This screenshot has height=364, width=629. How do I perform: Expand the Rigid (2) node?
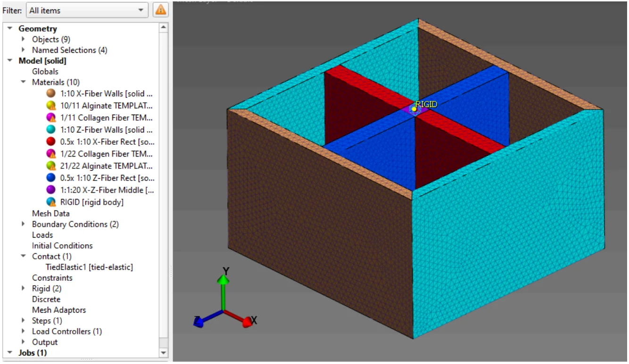pyautogui.click(x=23, y=289)
